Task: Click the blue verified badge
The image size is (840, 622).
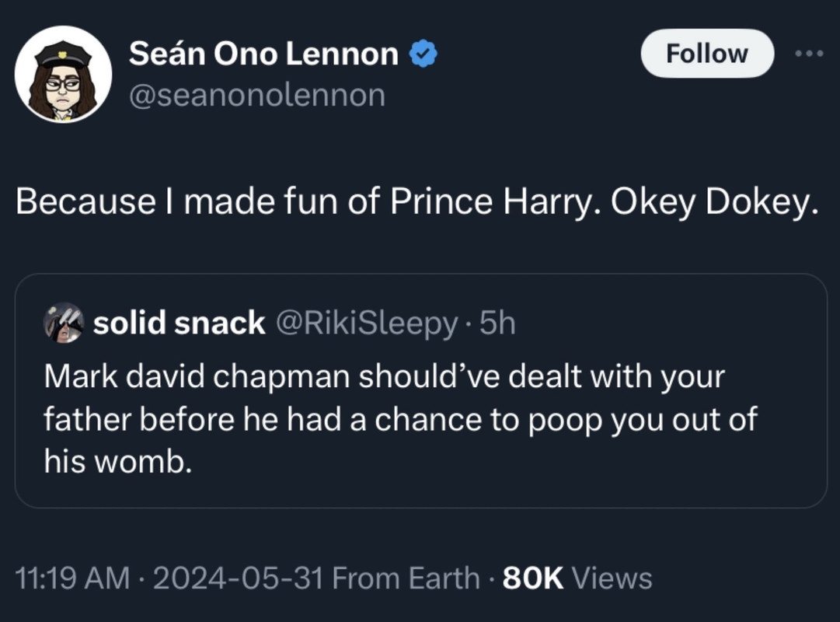Action: (x=424, y=54)
